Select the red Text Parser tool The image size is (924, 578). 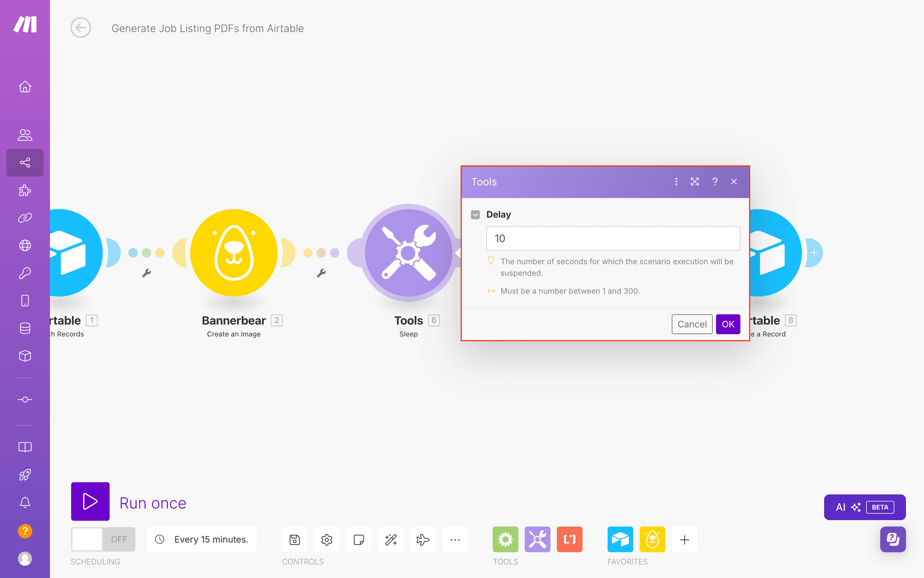click(570, 539)
